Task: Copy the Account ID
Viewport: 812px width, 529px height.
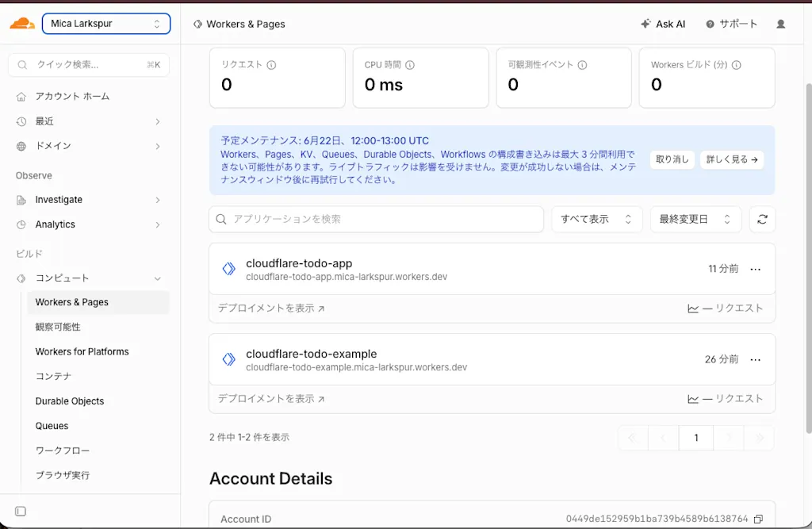Action: click(759, 519)
